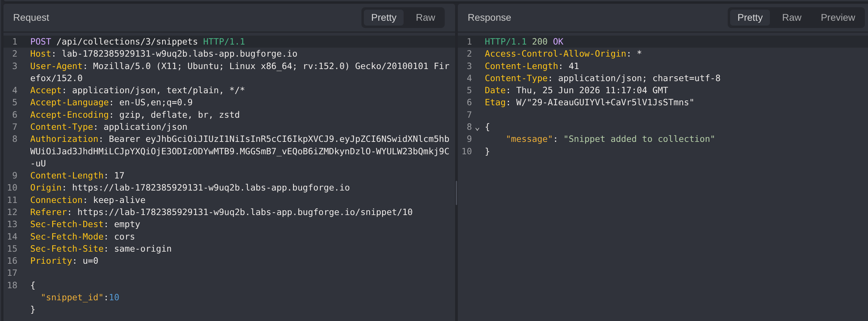
Task: Click the Referer header URL ending /snippet/10
Action: click(x=245, y=212)
